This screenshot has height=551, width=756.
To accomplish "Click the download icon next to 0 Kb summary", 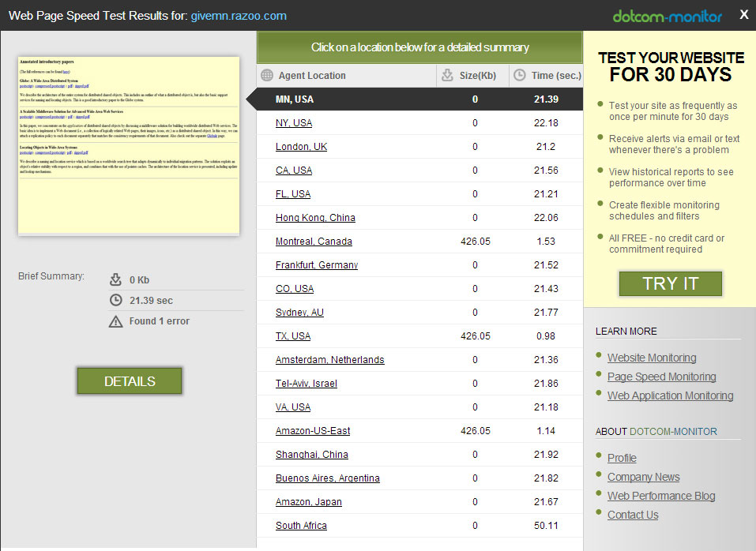I will point(115,279).
